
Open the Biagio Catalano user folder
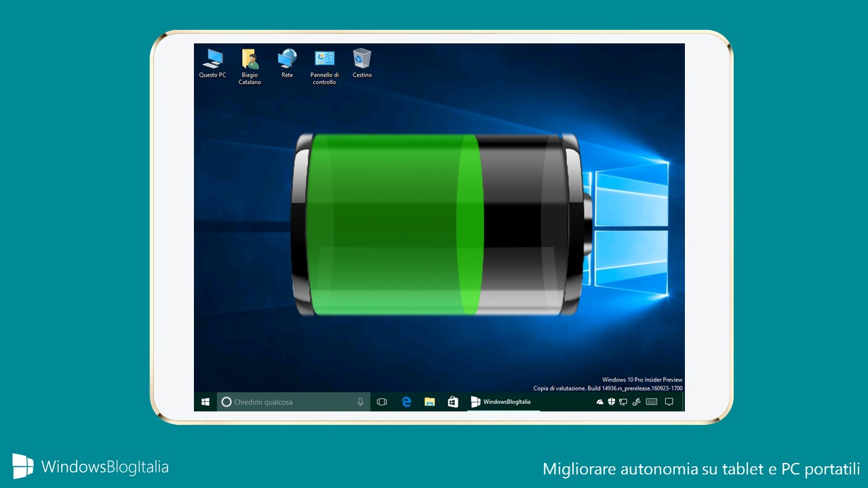pyautogui.click(x=250, y=66)
